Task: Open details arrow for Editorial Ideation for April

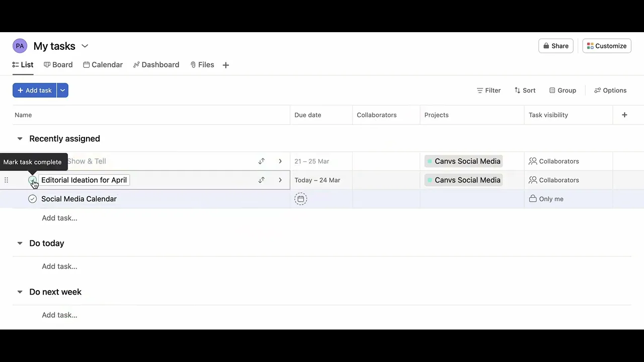Action: 280,180
